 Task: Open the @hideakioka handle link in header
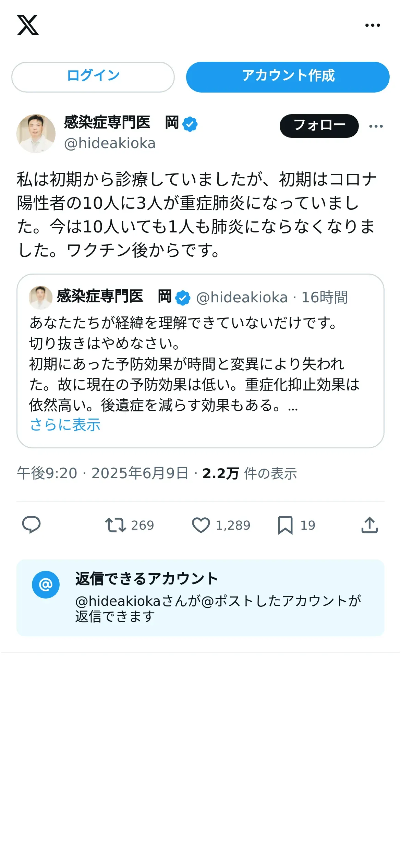pyautogui.click(x=110, y=143)
